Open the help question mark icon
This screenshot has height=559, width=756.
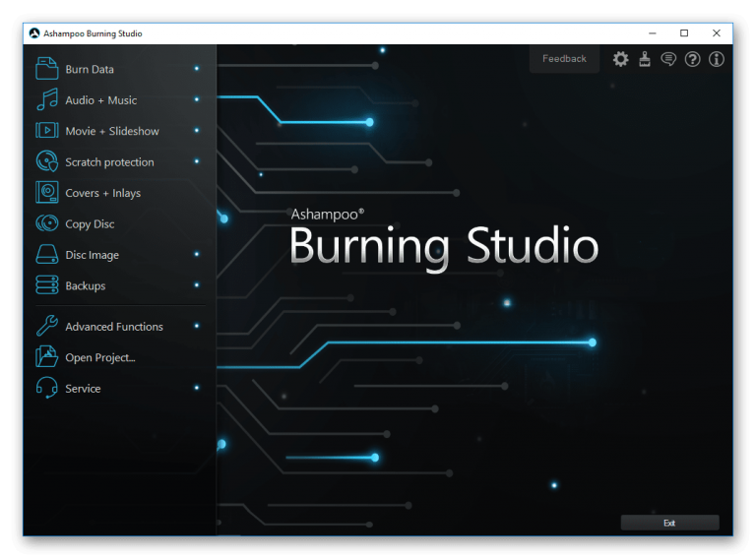pyautogui.click(x=692, y=59)
